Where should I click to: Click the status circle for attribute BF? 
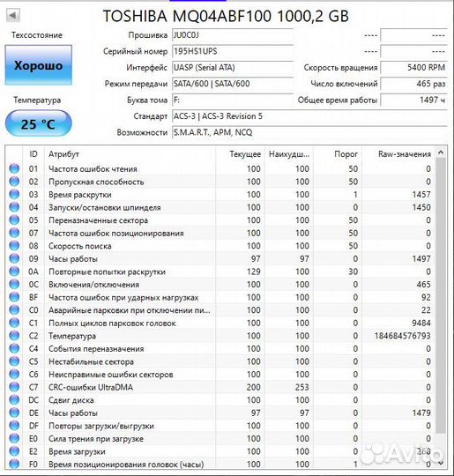(14, 297)
